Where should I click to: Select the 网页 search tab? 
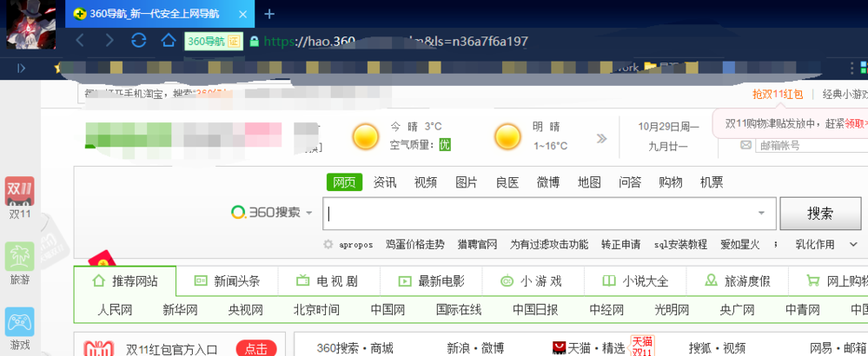[x=344, y=182]
